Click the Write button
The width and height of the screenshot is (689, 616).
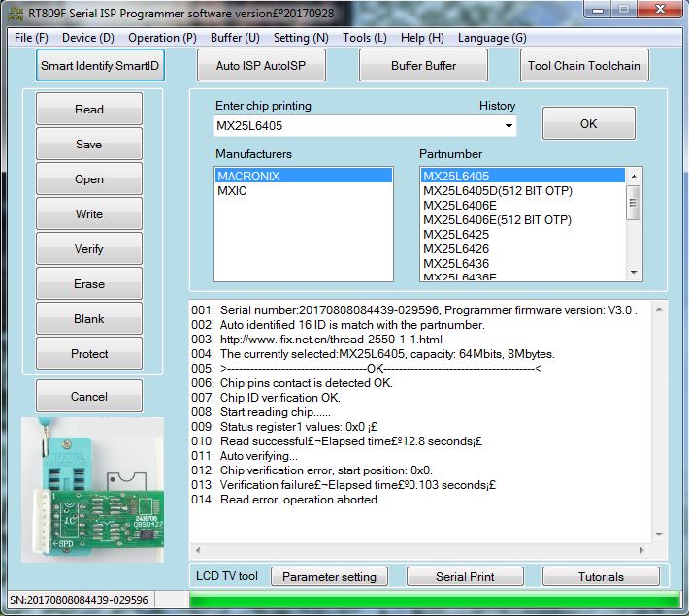point(89,213)
